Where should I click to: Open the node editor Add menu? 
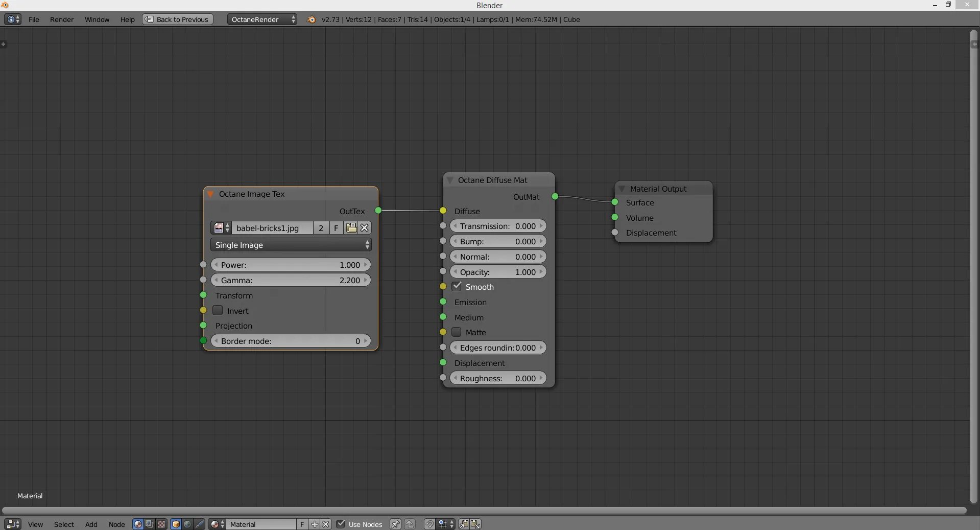tap(91, 524)
